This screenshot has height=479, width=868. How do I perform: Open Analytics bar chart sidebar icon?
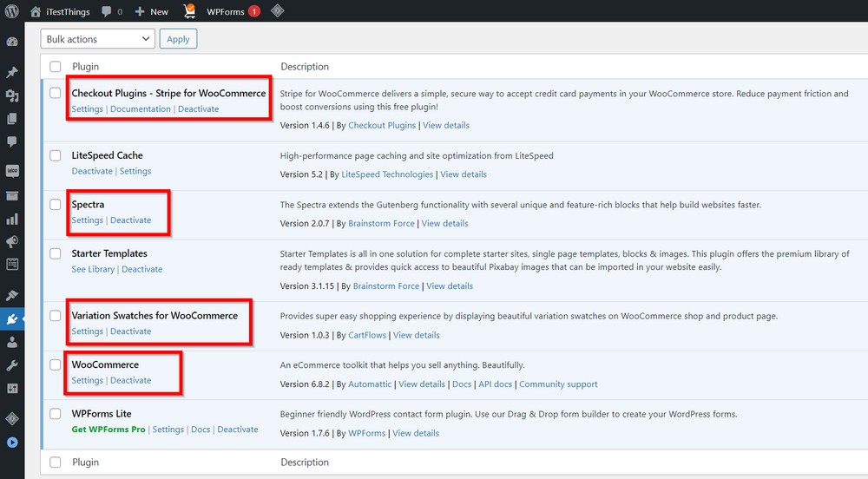click(x=12, y=220)
